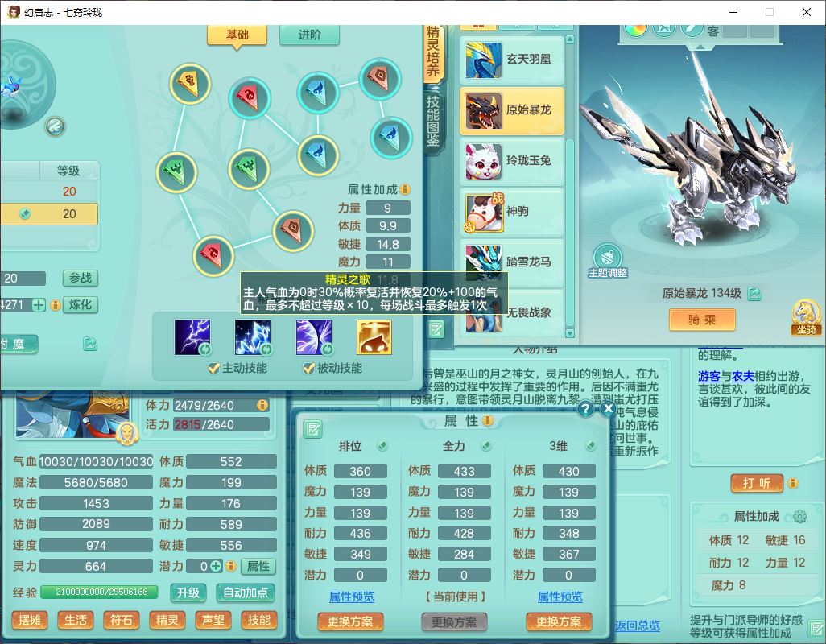
Task: Click the top red swirl rune node
Action: pyautogui.click(x=250, y=97)
